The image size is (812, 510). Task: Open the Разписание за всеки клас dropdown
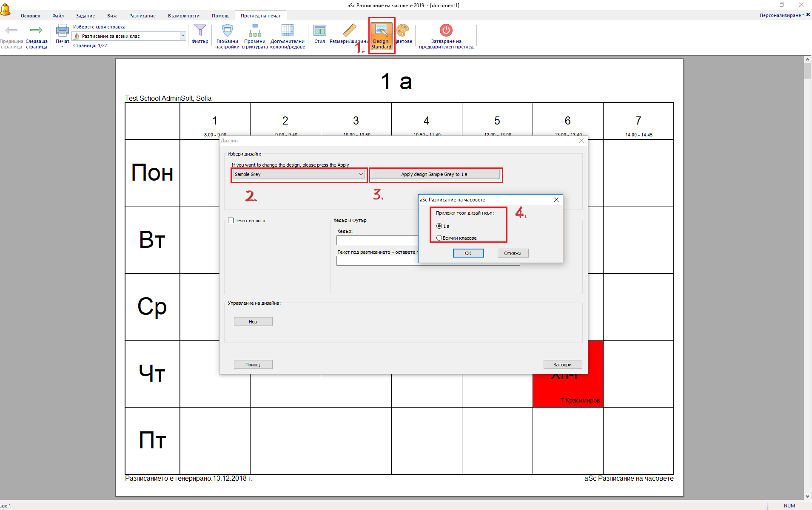pyautogui.click(x=183, y=36)
